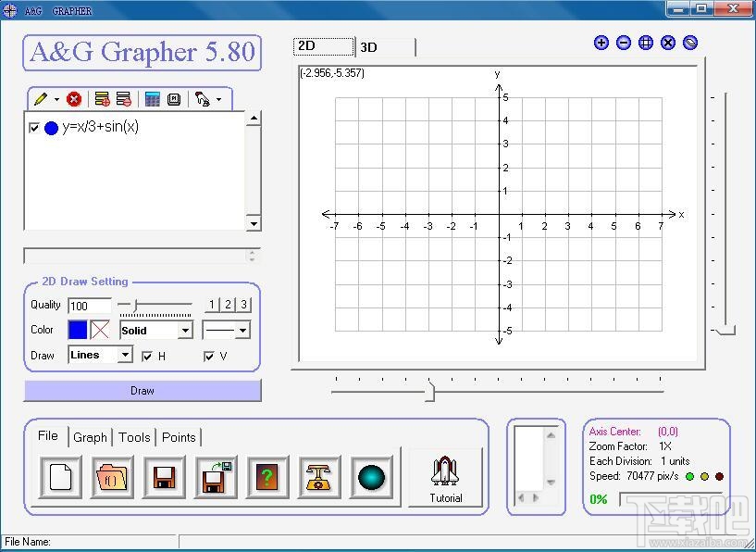Click the Zoom Factor 1X text
Viewport: 756px width, 552px height.
(630, 446)
